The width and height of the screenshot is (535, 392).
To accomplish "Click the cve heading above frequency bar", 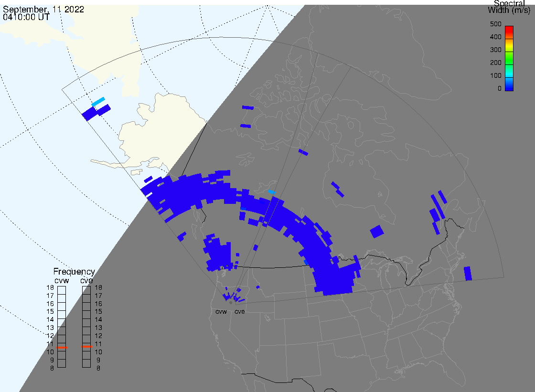I will click(86, 281).
